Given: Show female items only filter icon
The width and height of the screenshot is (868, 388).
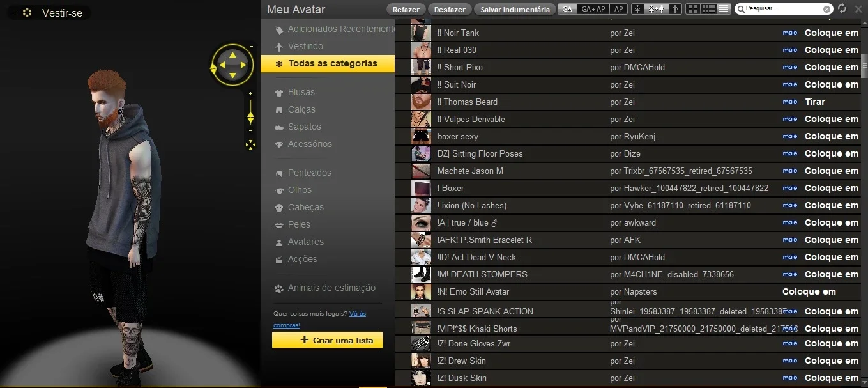Looking at the screenshot, I should [637, 9].
